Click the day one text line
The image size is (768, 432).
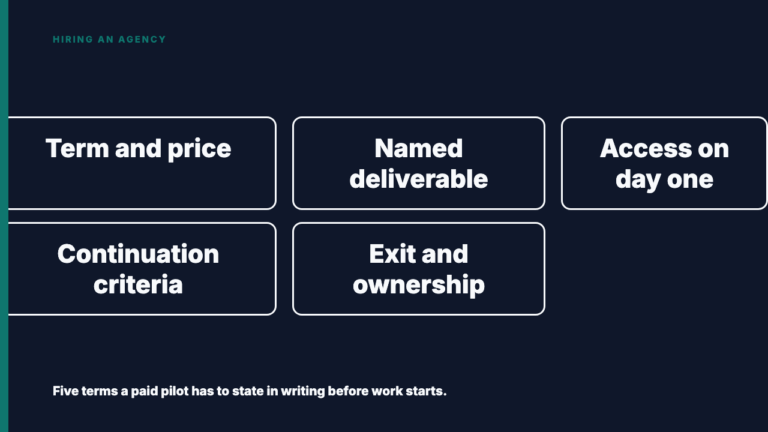point(665,180)
